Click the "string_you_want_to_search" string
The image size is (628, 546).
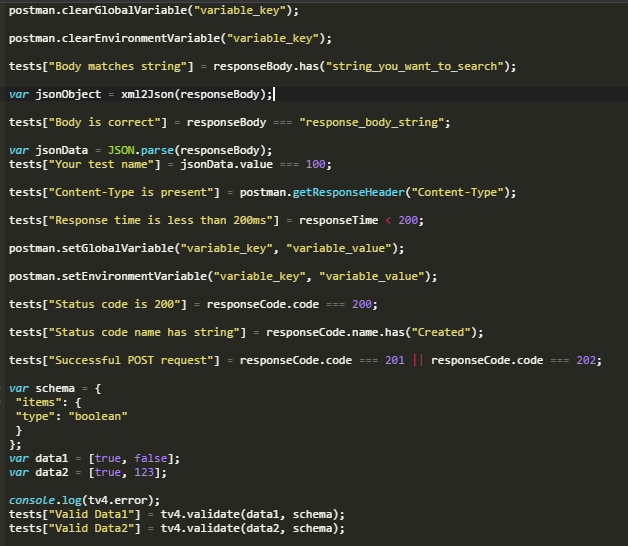click(x=415, y=66)
